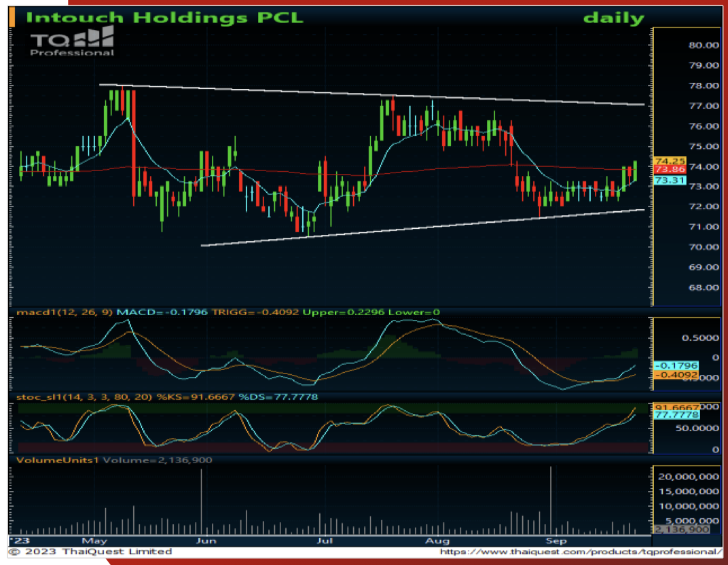Click the 75.00 price axis label

click(x=704, y=146)
